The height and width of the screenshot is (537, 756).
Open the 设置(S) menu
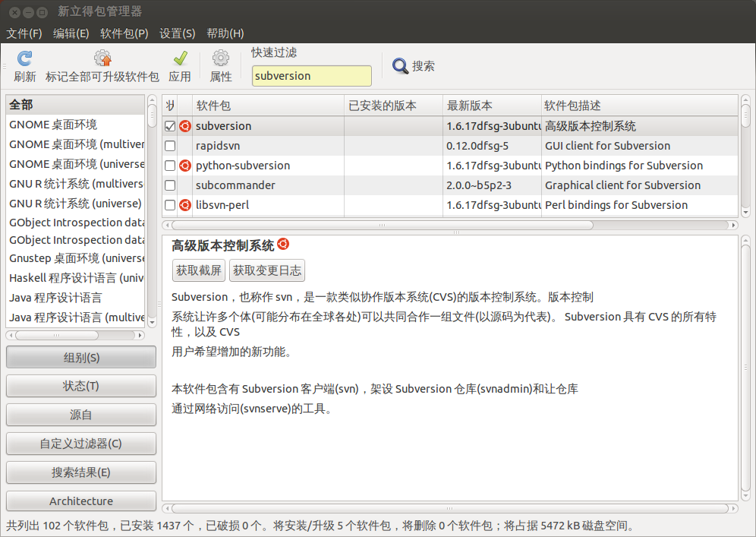coord(178,33)
